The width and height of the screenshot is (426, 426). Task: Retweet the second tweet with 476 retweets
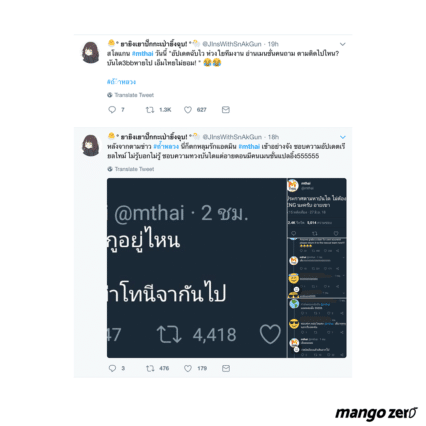click(x=150, y=368)
